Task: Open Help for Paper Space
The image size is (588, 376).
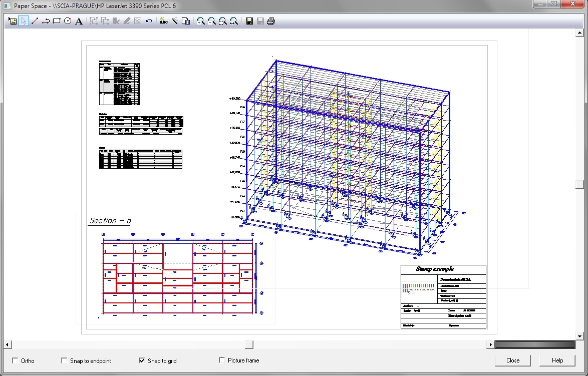Action: coord(557,360)
